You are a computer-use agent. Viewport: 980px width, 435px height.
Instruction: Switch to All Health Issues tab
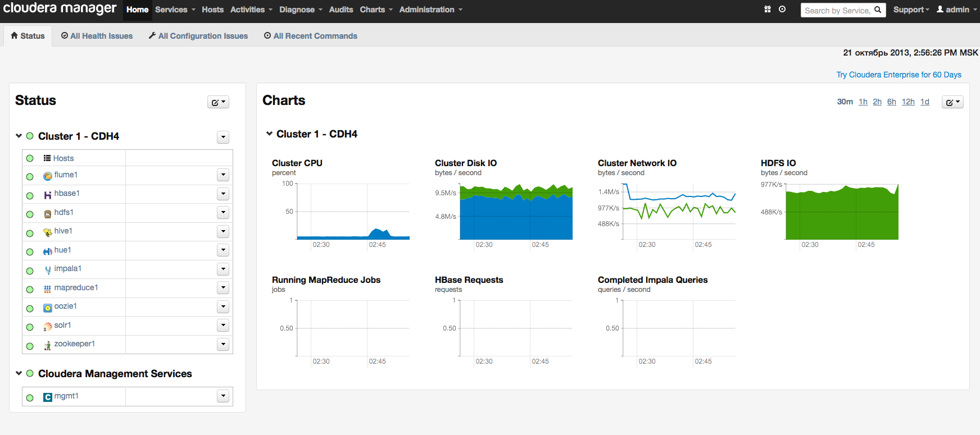[x=97, y=36]
